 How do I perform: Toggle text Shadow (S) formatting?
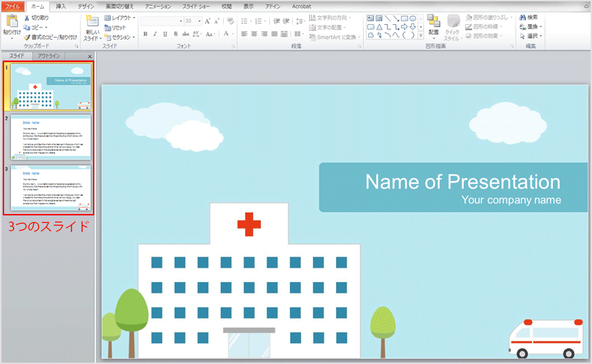pyautogui.click(x=176, y=34)
